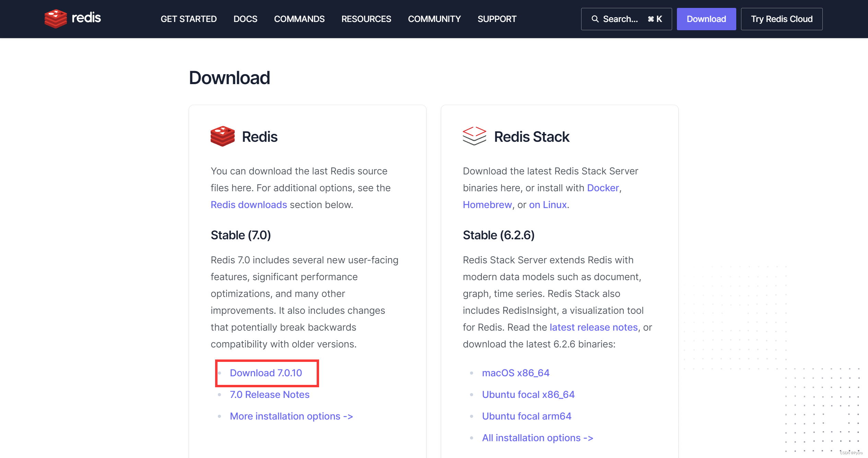Open the COMMANDS menu item
Screen dimensions: 868x458
tap(299, 19)
